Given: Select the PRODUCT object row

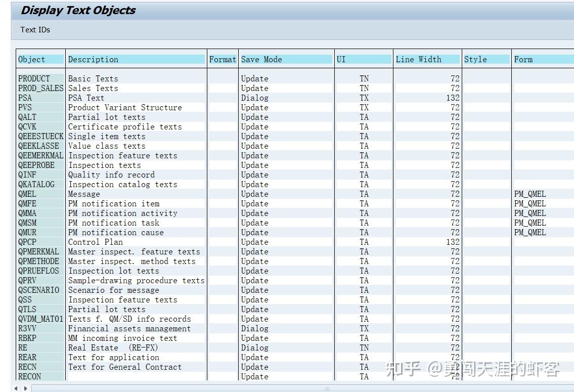Looking at the screenshot, I should coord(40,79).
